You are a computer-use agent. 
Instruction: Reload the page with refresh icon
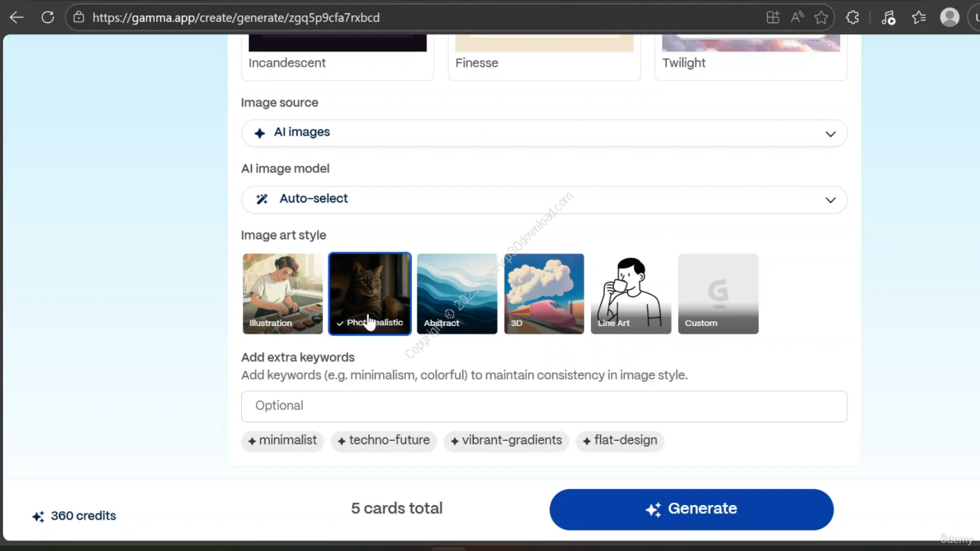[x=47, y=18]
